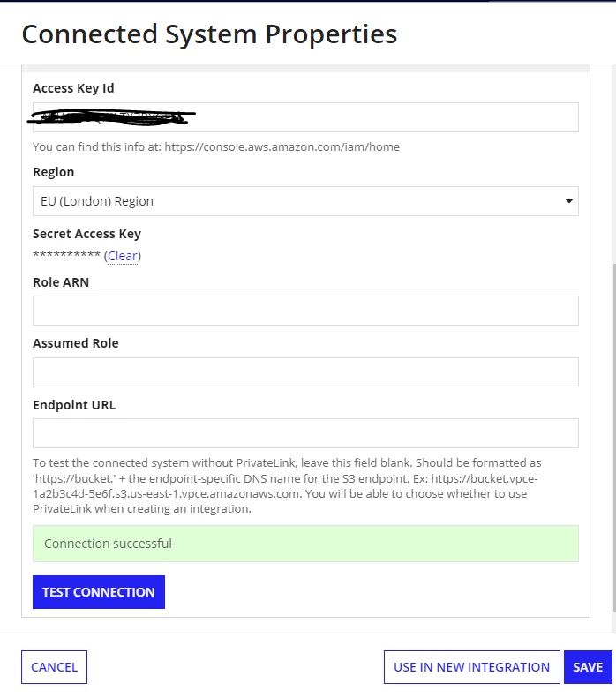Image resolution: width=616 pixels, height=698 pixels.
Task: Click the Assumed Role label text
Action: (x=76, y=343)
